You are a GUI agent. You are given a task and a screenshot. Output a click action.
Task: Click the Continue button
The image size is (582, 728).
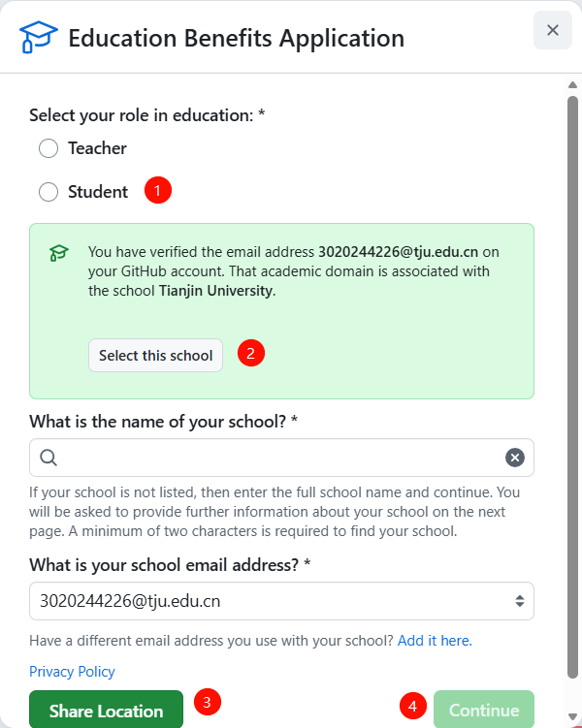pyautogui.click(x=484, y=711)
